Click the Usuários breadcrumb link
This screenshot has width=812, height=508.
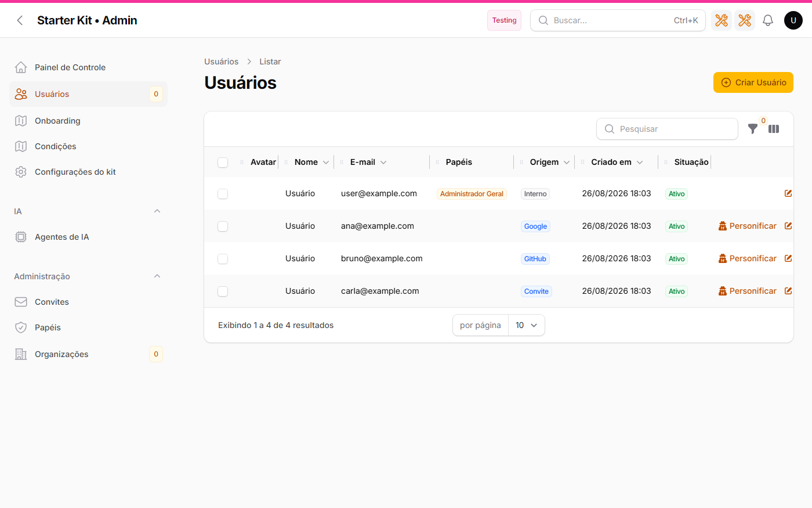[221, 62]
